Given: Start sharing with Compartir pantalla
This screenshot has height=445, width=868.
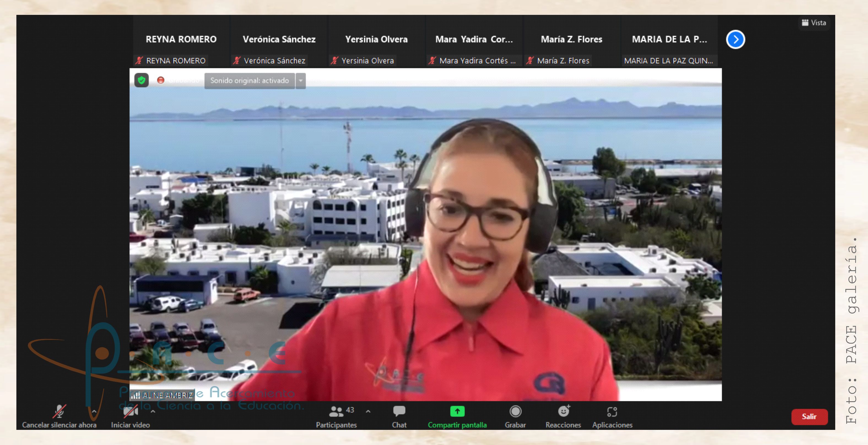Looking at the screenshot, I should [x=457, y=412].
